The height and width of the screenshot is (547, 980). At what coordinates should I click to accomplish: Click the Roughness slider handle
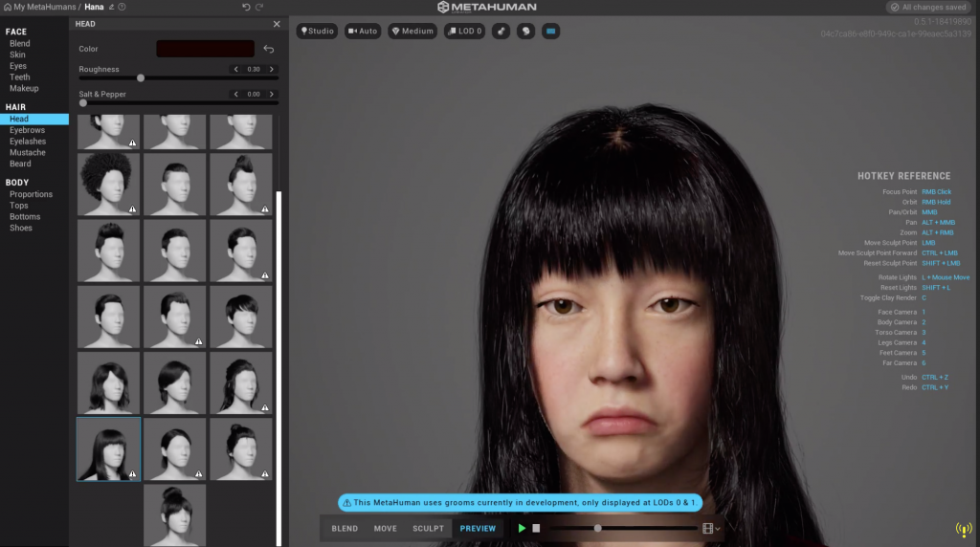141,78
